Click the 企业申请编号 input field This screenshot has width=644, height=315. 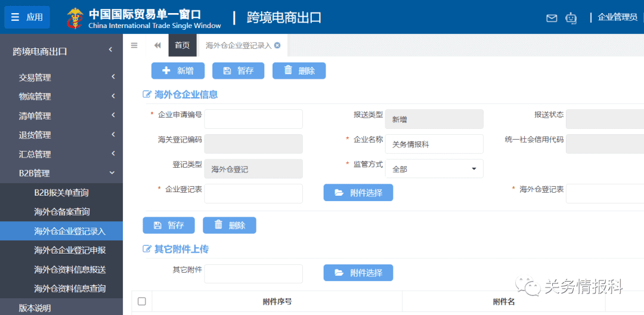253,119
